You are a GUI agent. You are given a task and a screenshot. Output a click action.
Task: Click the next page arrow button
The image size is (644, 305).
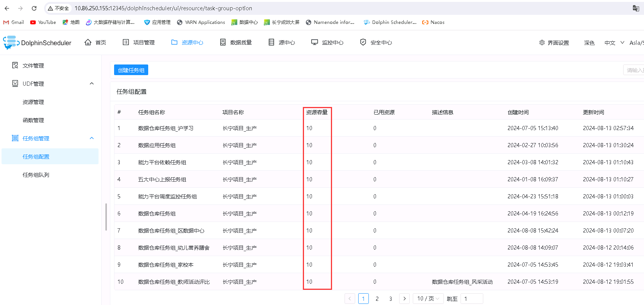[404, 299]
